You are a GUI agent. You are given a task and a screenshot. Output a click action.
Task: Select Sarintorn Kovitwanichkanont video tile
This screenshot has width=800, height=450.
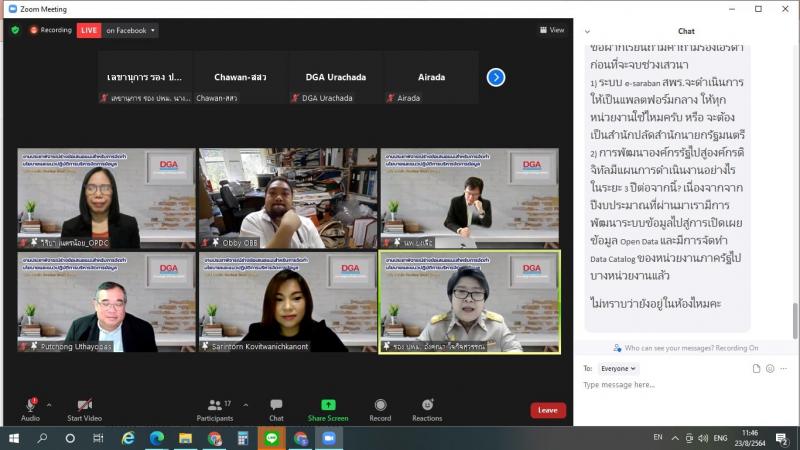tap(288, 302)
